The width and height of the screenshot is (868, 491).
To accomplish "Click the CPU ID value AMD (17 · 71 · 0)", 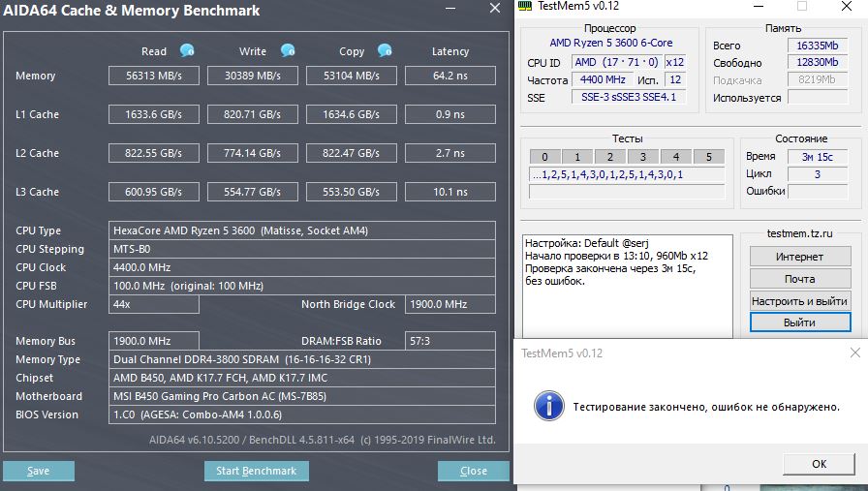I will point(616,62).
